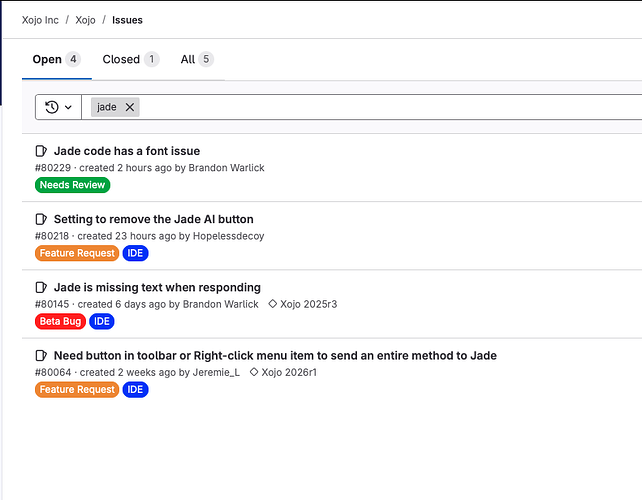Click the issue icon beside Setting to remove Jade AI button

click(x=42, y=219)
